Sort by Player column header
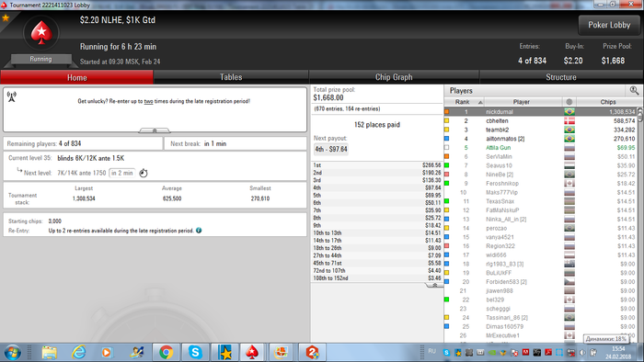This screenshot has height=362, width=644. [x=522, y=102]
